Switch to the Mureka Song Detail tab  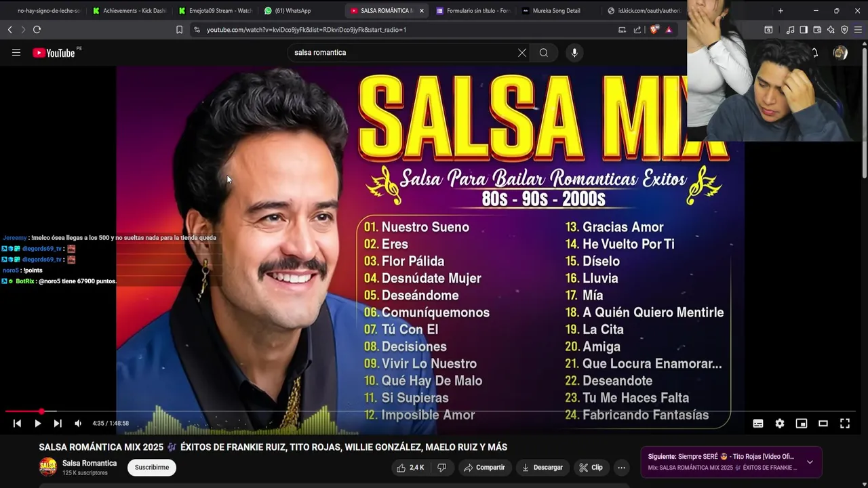click(x=559, y=11)
